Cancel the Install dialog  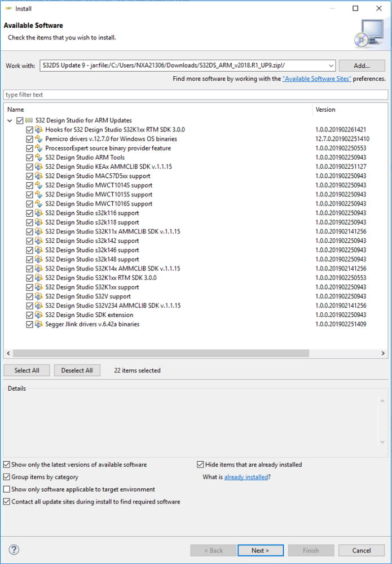(x=362, y=550)
